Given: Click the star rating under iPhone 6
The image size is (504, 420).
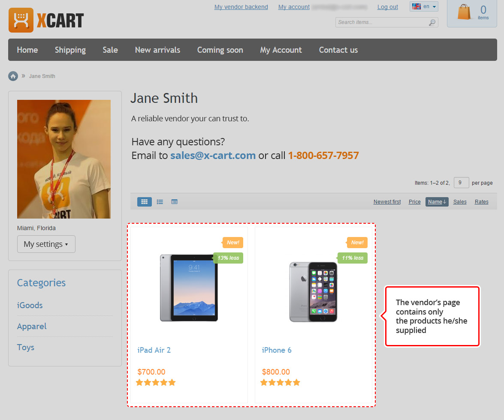Looking at the screenshot, I should click(x=280, y=382).
